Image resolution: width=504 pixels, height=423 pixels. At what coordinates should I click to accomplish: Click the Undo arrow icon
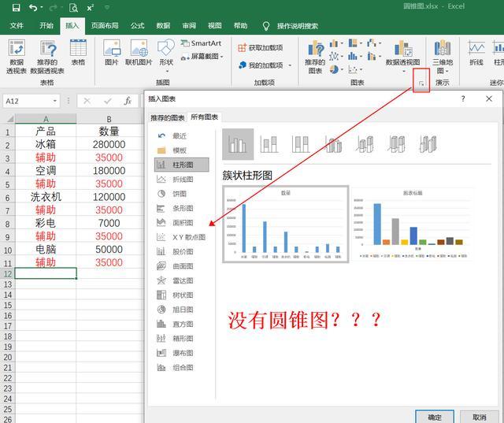coord(33,7)
